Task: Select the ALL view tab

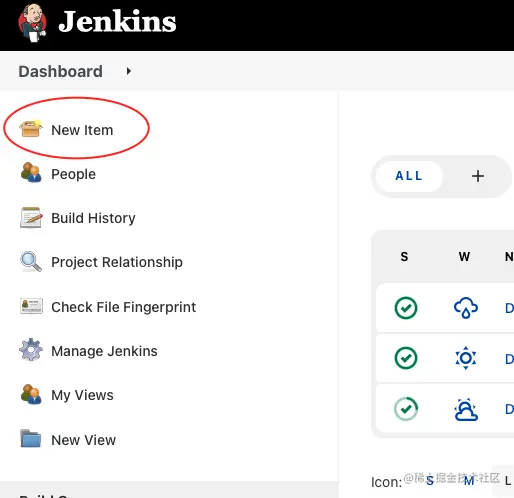Action: (x=409, y=176)
